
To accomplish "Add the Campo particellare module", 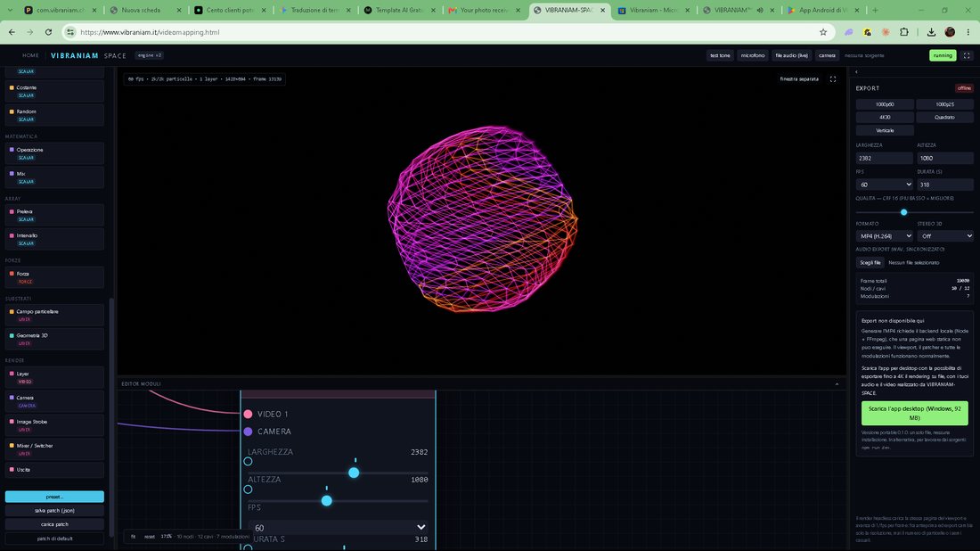I will [54, 316].
